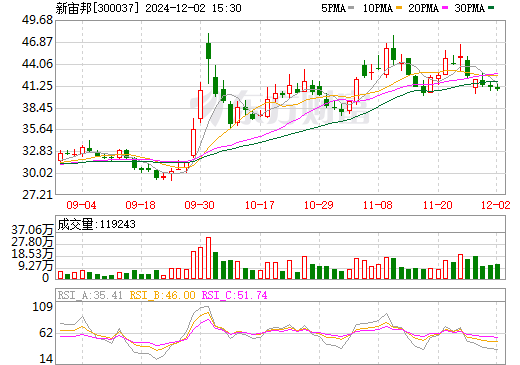520x365 pixels.
Task: Click volume axis label 18.53万
Action: 32,254
